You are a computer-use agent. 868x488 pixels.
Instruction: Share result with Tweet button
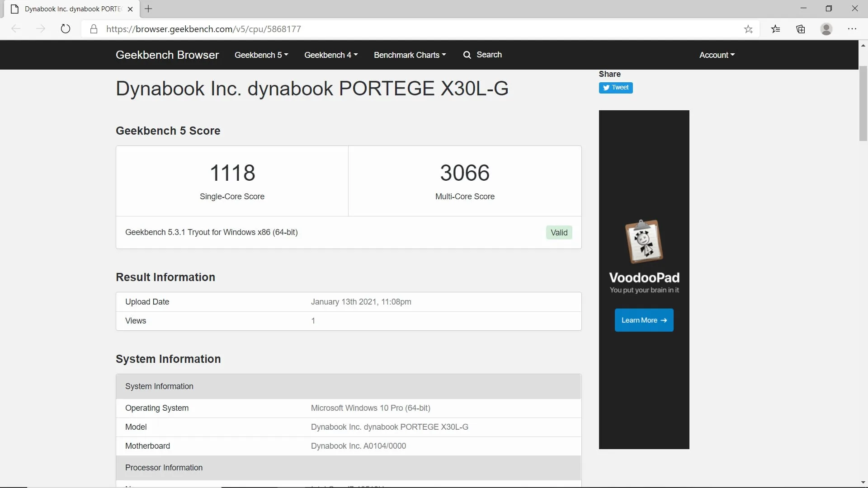click(616, 88)
